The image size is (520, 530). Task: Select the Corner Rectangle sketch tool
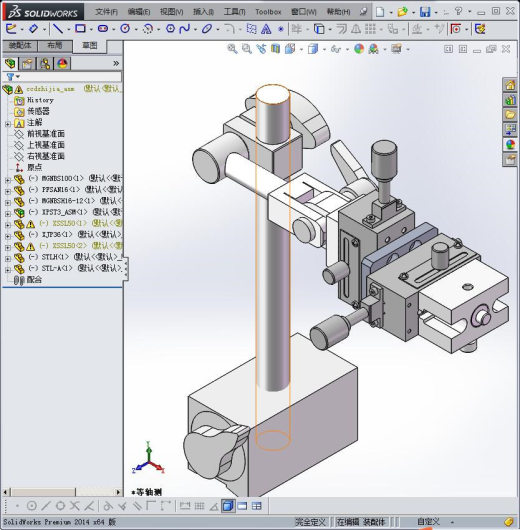(80, 29)
